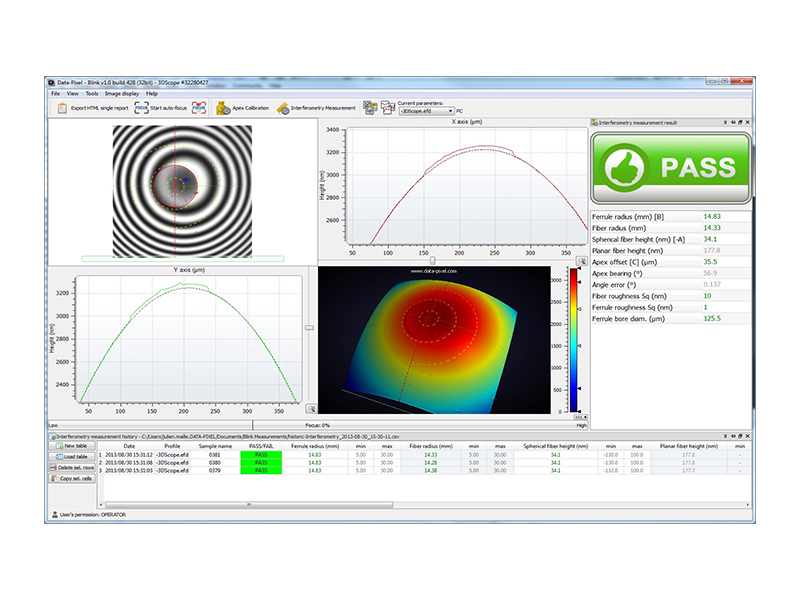
Task: Open the View menu
Action: click(72, 94)
